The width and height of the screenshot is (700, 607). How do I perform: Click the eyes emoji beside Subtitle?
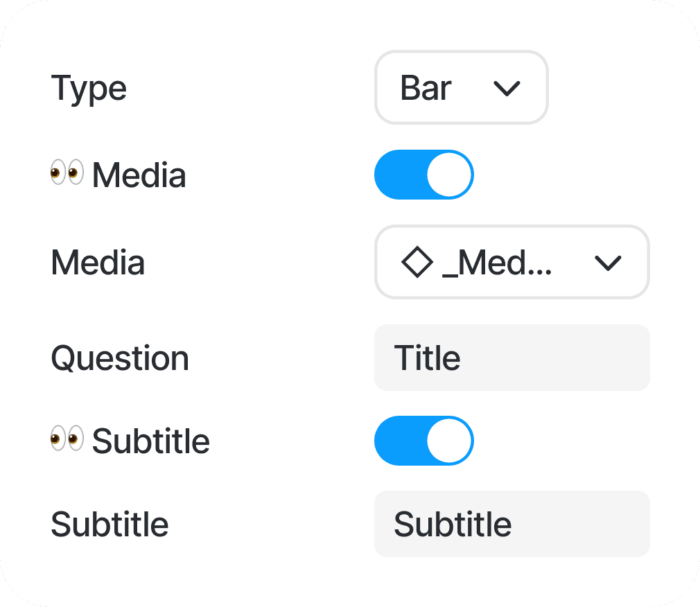tap(67, 439)
